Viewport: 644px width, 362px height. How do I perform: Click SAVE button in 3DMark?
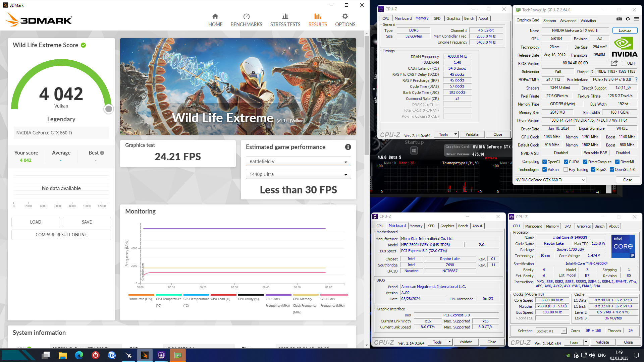[x=87, y=222]
